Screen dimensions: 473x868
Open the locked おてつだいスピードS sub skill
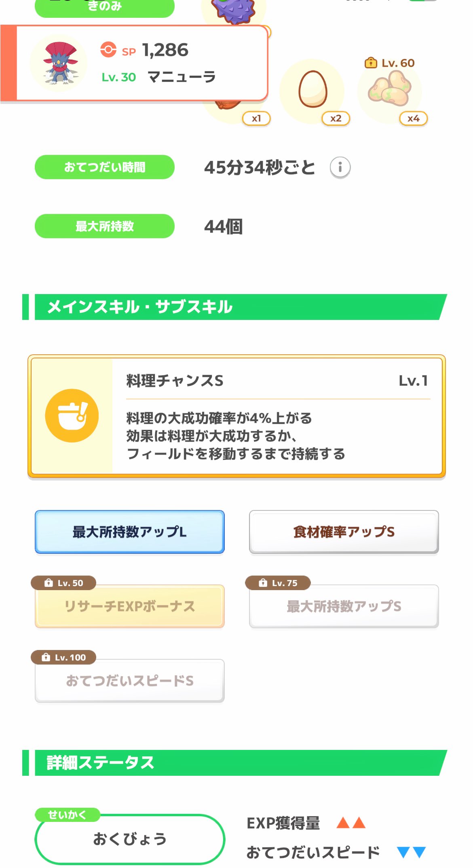click(x=129, y=681)
